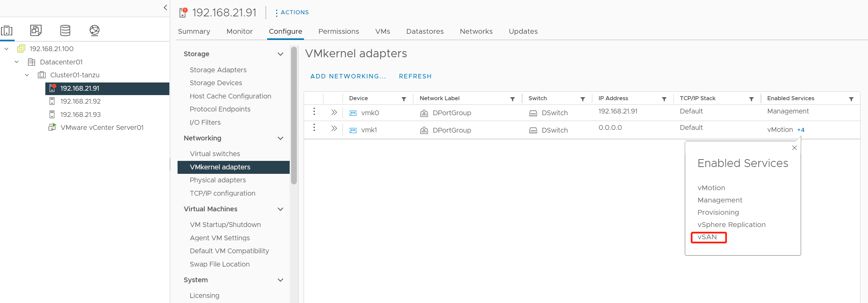Click the Datacenter01 datacenter icon
The image size is (868, 303).
31,62
